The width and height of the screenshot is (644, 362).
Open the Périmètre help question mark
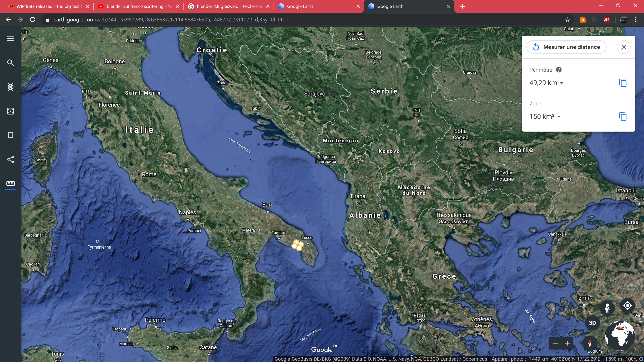[x=559, y=70]
